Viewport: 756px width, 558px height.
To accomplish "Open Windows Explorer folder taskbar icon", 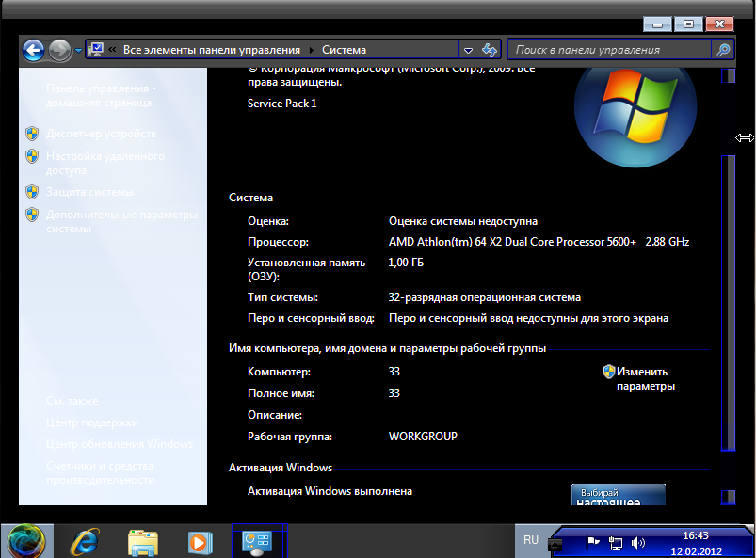I will pos(143,542).
